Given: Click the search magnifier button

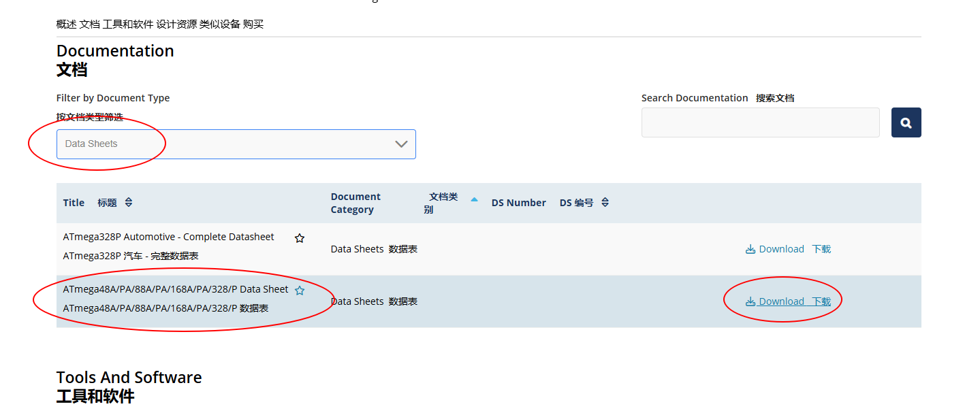Looking at the screenshot, I should point(906,122).
